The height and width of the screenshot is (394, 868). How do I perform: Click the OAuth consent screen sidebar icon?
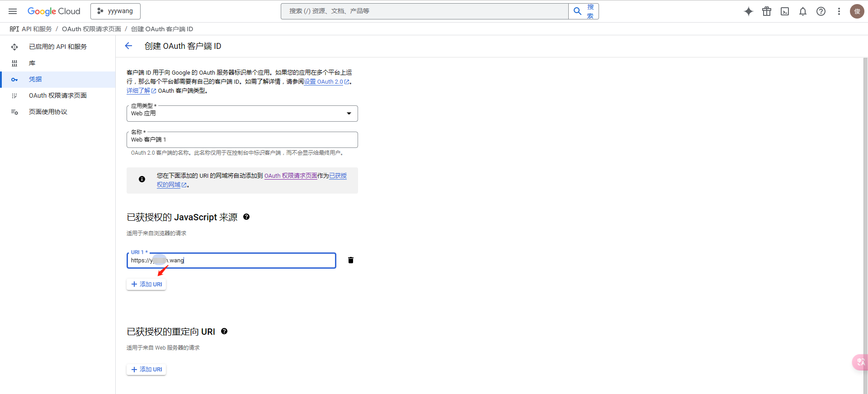point(14,96)
